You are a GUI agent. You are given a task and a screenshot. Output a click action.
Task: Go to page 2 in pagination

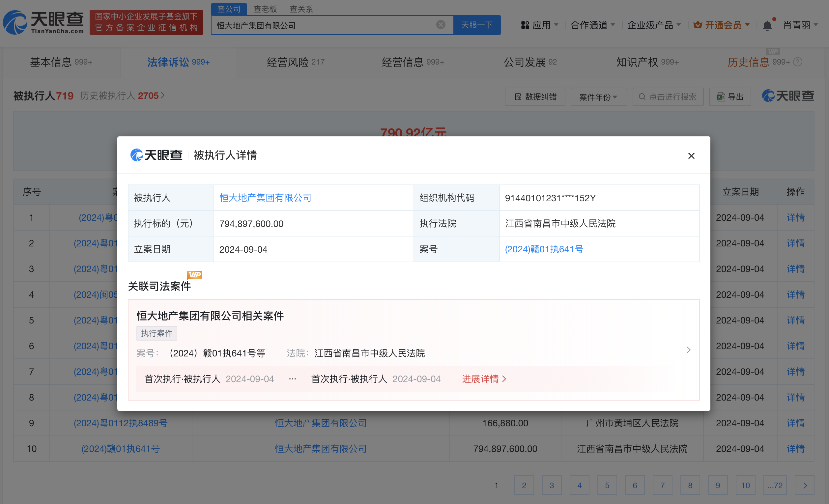[x=524, y=485]
